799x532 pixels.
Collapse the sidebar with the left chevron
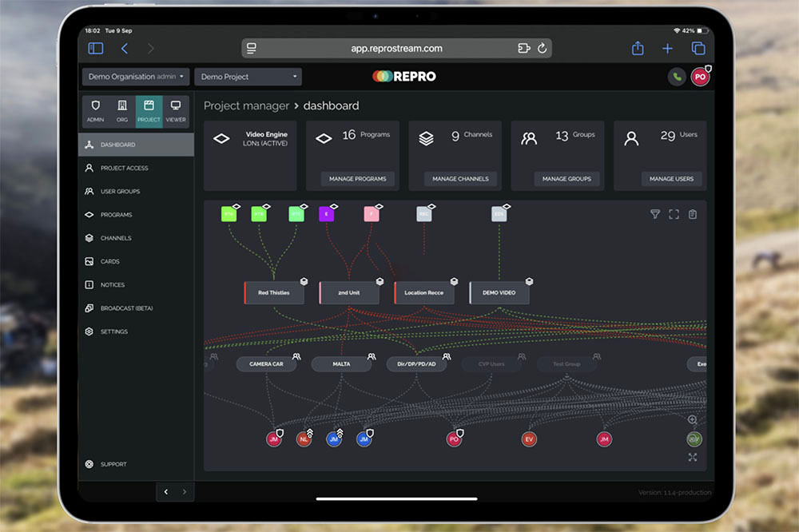pos(166,492)
